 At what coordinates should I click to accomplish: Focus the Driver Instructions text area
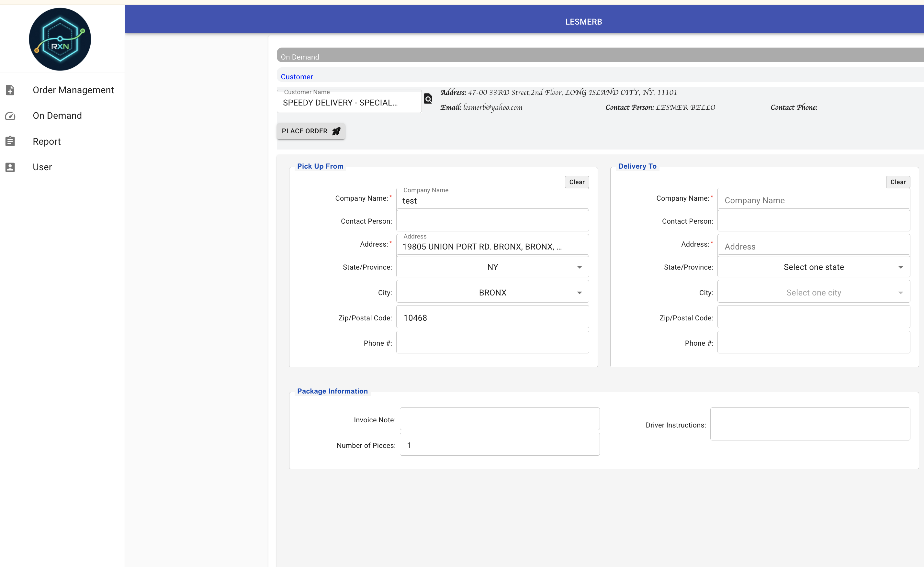[x=810, y=424]
